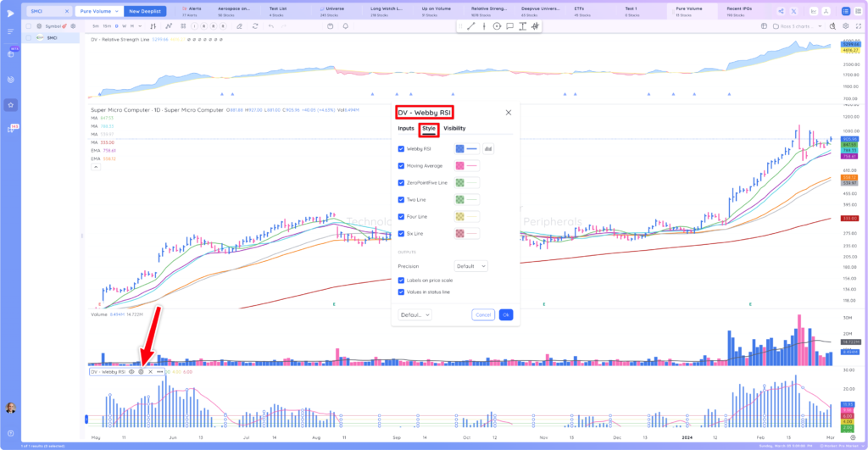Open the Webby RSI blue color swatch
The width and height of the screenshot is (868, 450).
[460, 149]
